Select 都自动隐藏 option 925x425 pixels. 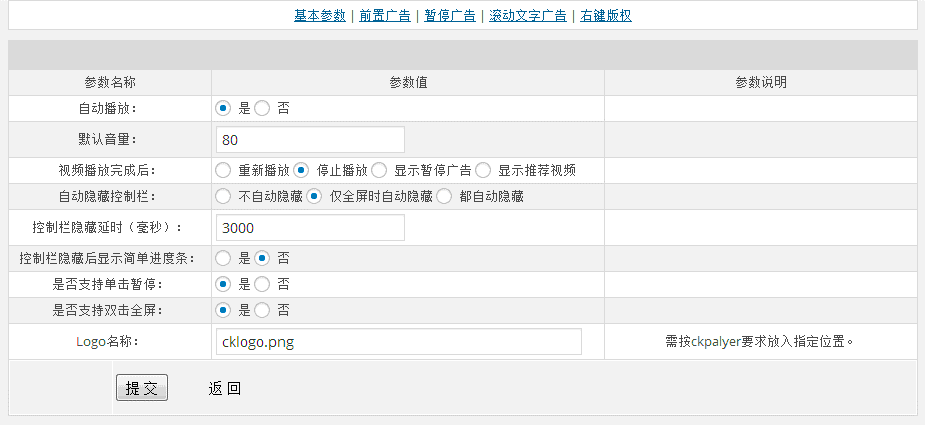pyautogui.click(x=444, y=197)
